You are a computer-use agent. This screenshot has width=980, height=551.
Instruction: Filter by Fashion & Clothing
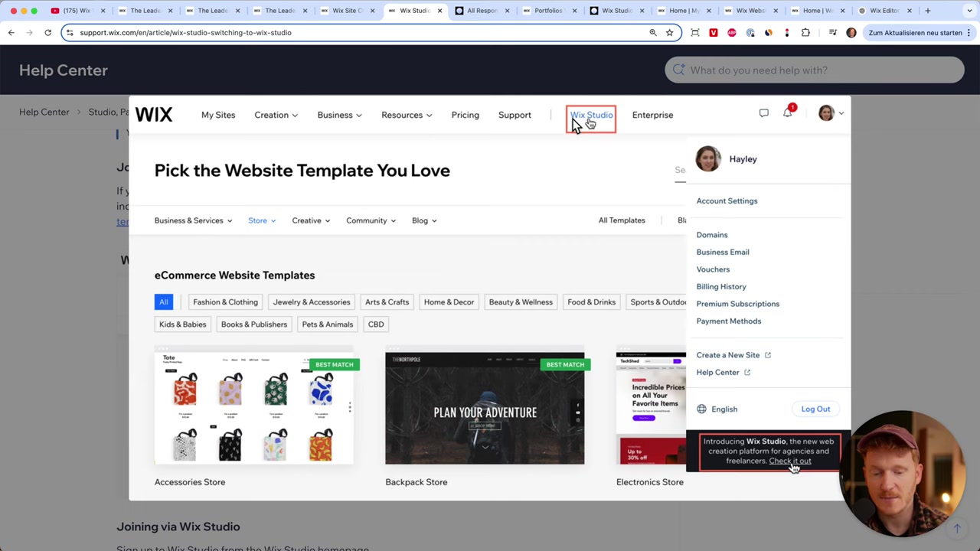[x=225, y=302]
